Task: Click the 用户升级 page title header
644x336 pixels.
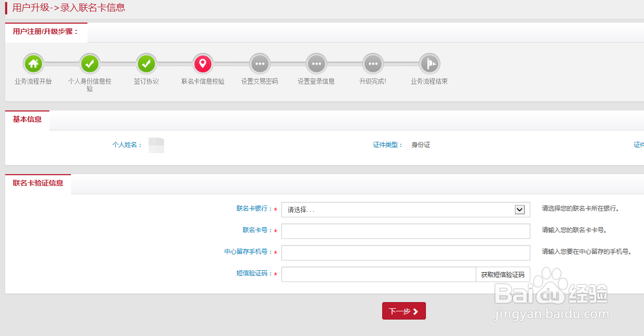Action: point(67,8)
